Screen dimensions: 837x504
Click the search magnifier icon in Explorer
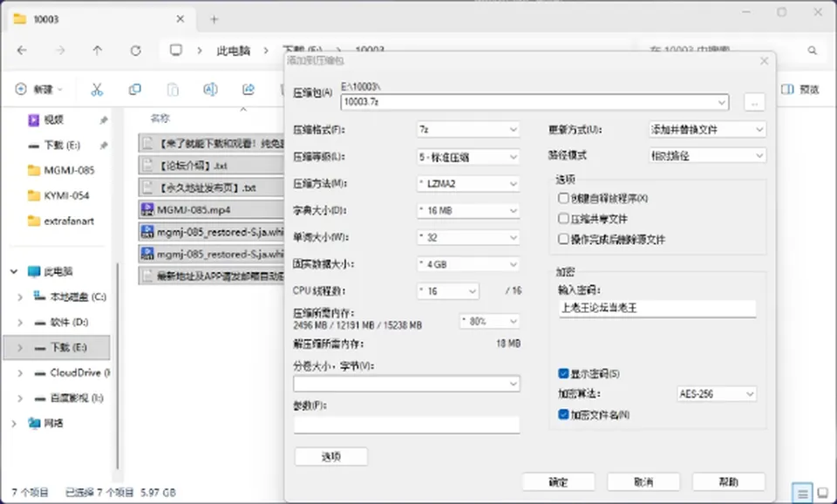[812, 51]
